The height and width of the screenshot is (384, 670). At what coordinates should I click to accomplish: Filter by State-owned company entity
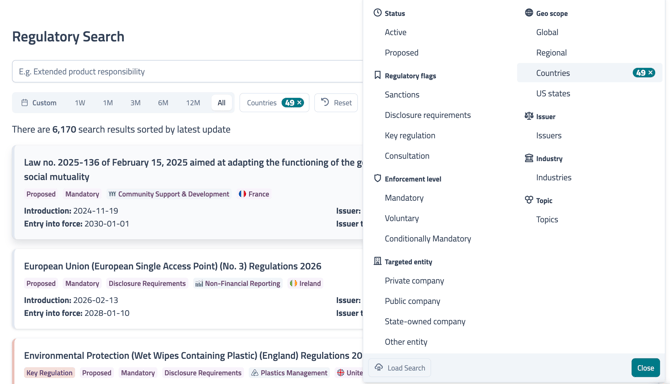pos(425,322)
